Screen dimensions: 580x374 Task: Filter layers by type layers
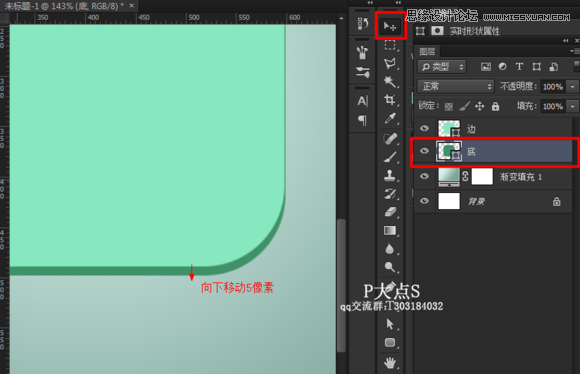coord(519,67)
